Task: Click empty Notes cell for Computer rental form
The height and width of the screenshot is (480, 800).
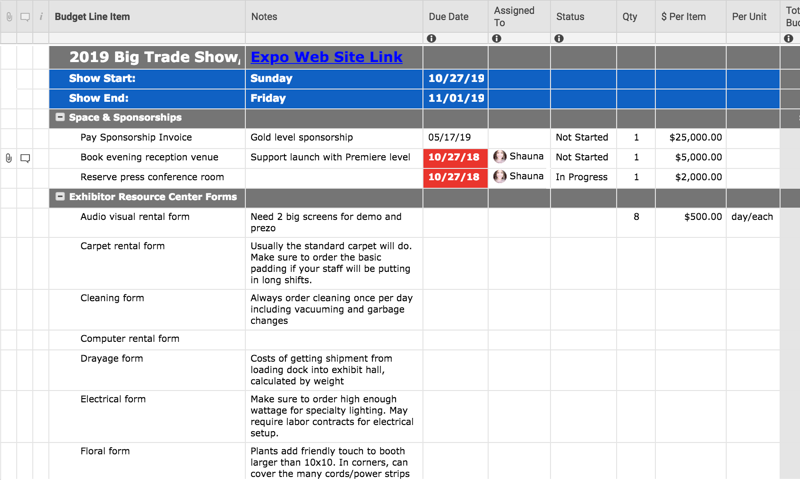Action: tap(334, 340)
